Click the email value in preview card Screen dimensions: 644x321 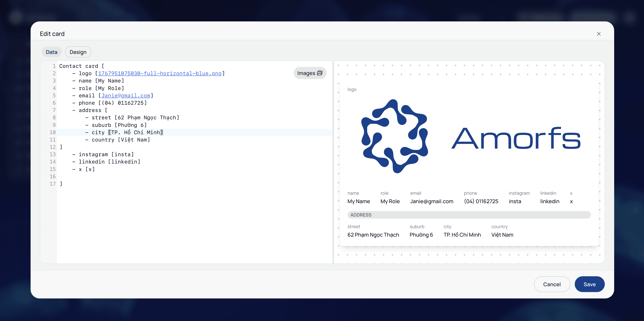tap(432, 201)
